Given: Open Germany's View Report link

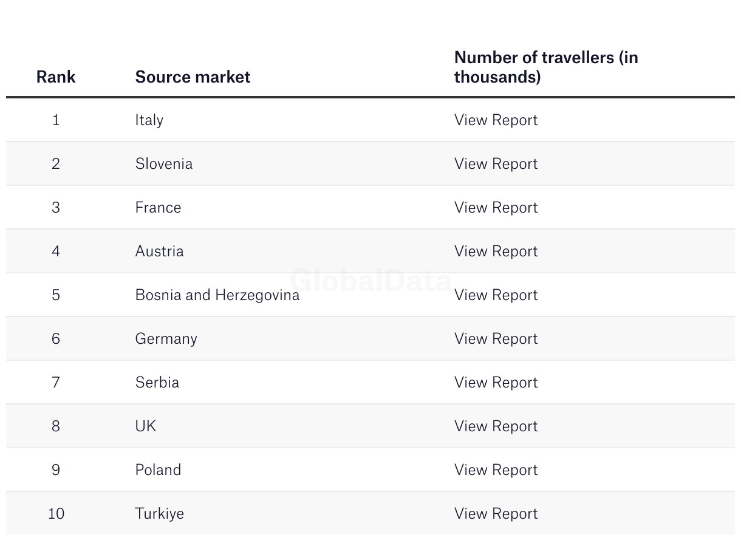Looking at the screenshot, I should tap(496, 339).
